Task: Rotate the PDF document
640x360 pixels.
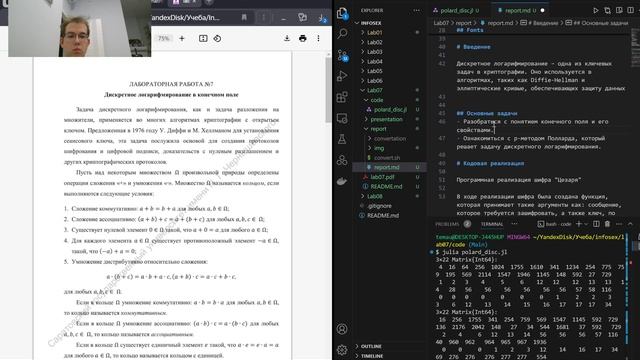Action: click(x=217, y=38)
